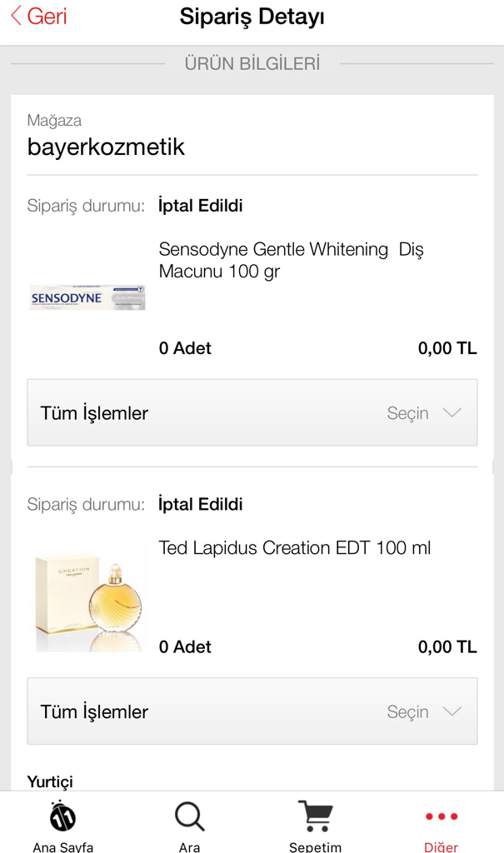The image size is (504, 853).
Task: Expand Tüm İşlemler dropdown for Sensodyne
Action: coord(252,412)
